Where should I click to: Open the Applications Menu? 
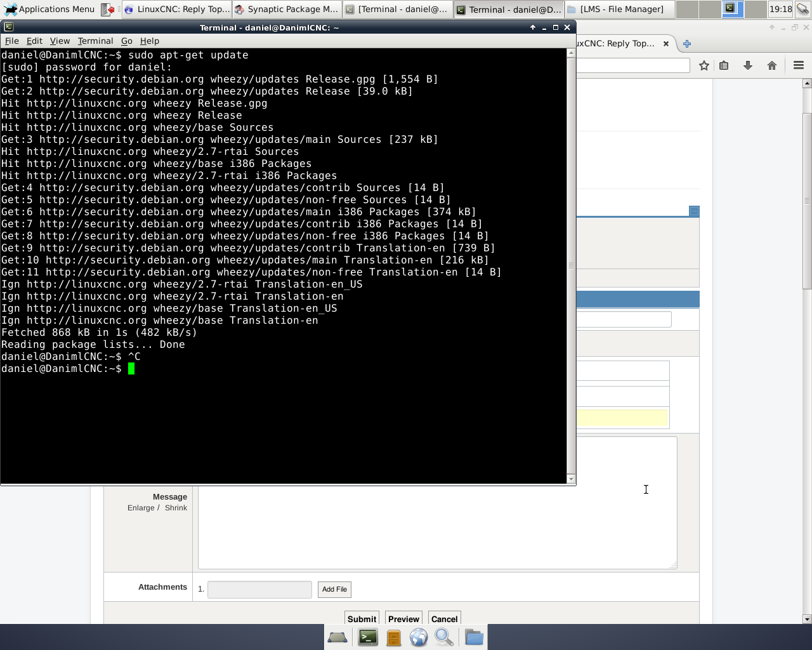49,9
